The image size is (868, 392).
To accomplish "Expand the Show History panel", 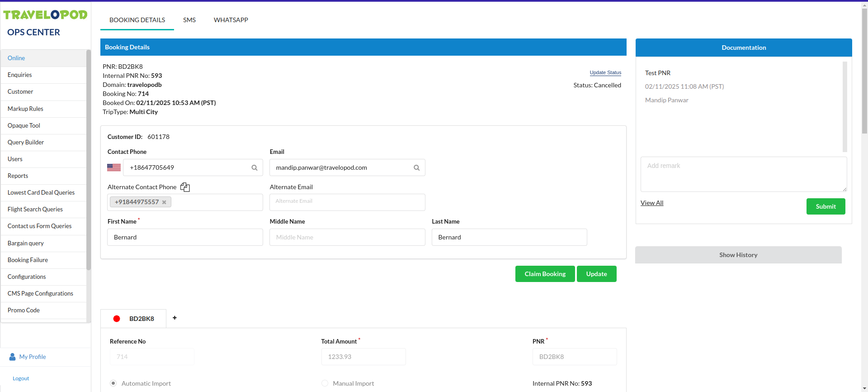I will pyautogui.click(x=738, y=255).
